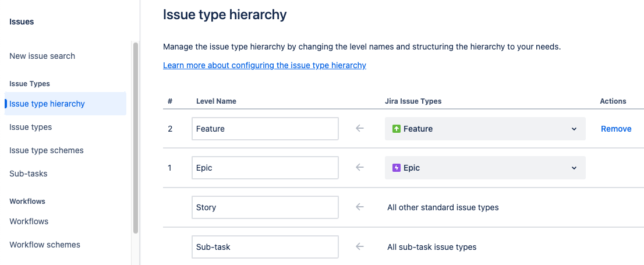Open Workflow schemes in sidebar

tap(45, 245)
